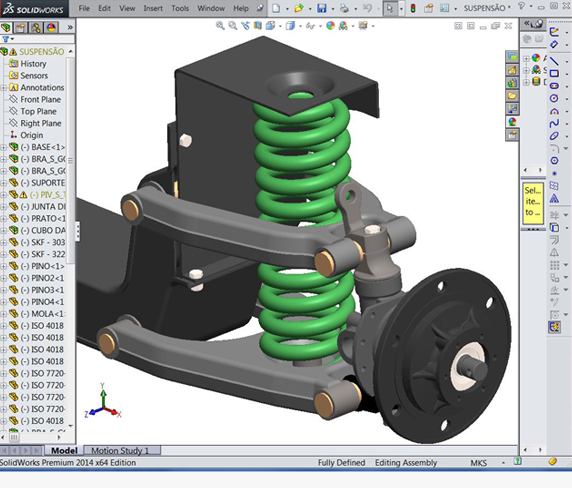Activate the Select cursor tool

pyautogui.click(x=390, y=8)
